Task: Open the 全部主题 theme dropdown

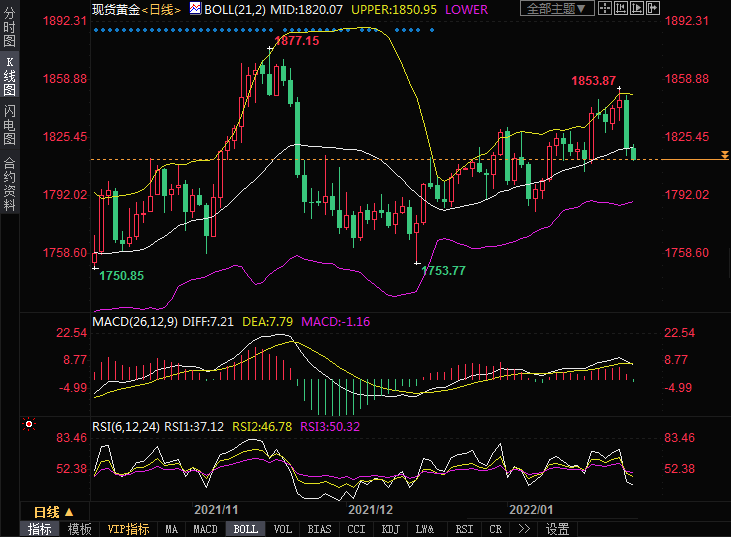Action: pos(557,9)
